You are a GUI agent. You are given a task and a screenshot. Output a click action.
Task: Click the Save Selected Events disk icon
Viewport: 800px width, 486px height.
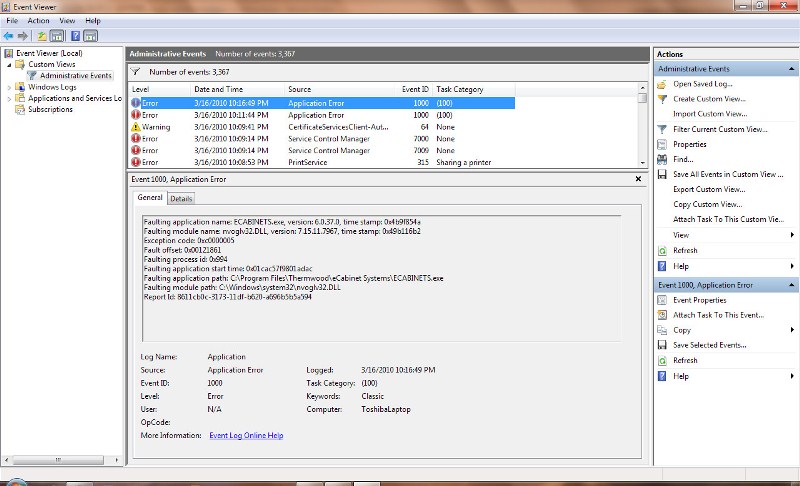coord(662,345)
